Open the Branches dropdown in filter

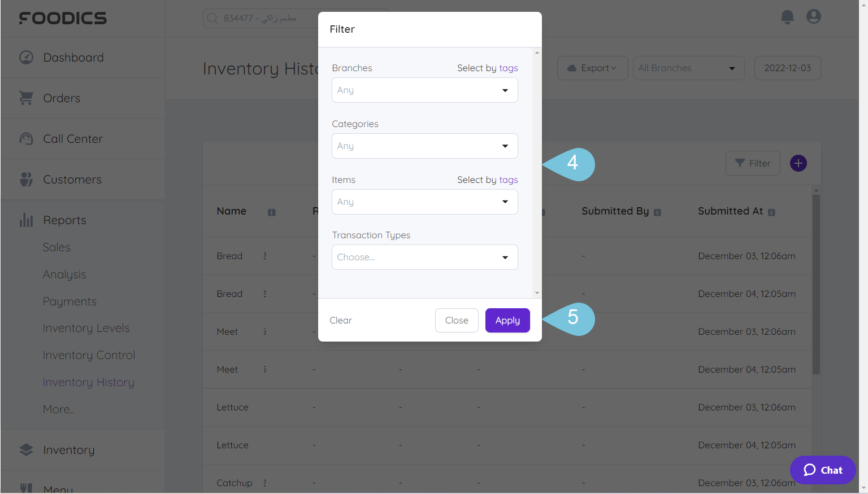(x=424, y=90)
